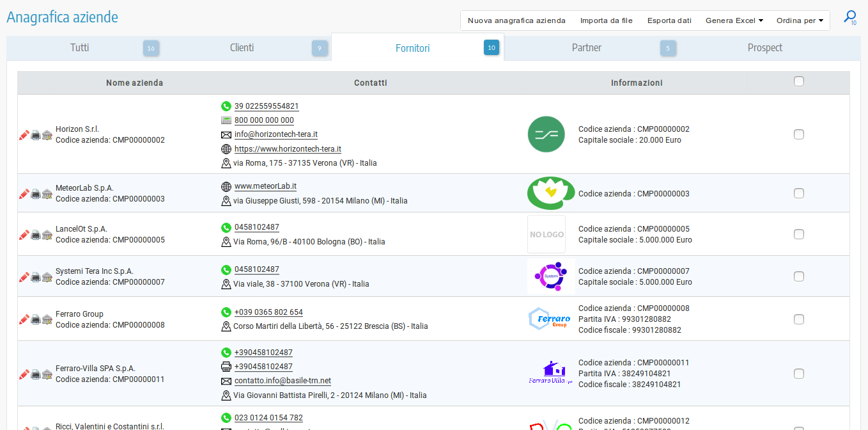Call Horizon number 39 022559554821
The height and width of the screenshot is (430, 868).
pos(267,106)
